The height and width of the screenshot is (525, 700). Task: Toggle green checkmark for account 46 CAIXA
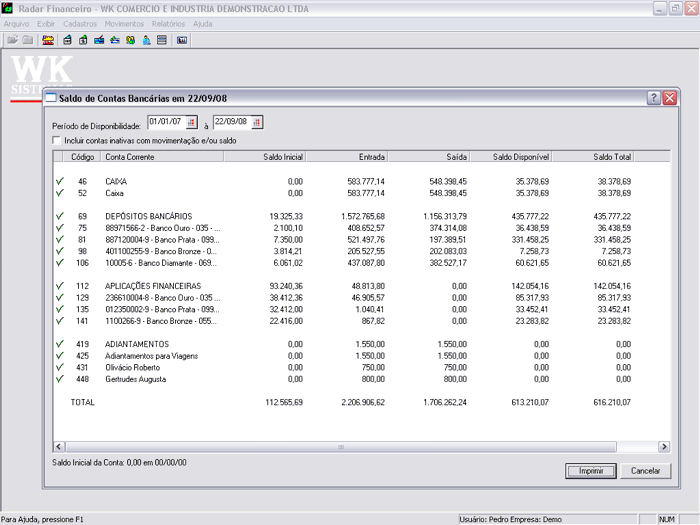click(x=60, y=181)
